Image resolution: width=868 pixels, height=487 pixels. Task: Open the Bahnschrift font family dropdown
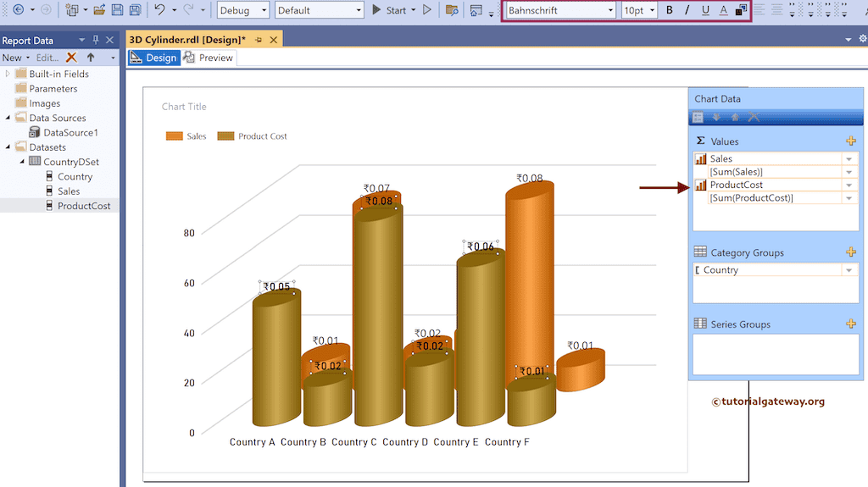[610, 10]
